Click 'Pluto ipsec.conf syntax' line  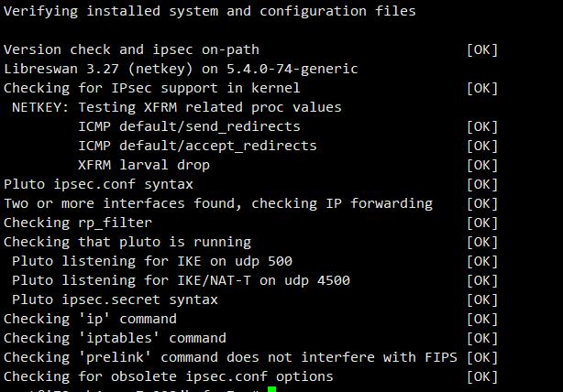pos(98,184)
